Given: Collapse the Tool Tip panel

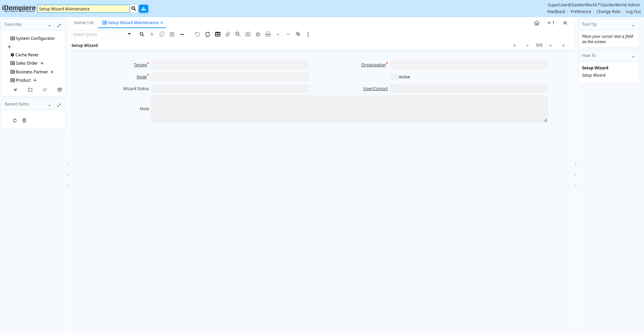Looking at the screenshot, I should click(633, 25).
